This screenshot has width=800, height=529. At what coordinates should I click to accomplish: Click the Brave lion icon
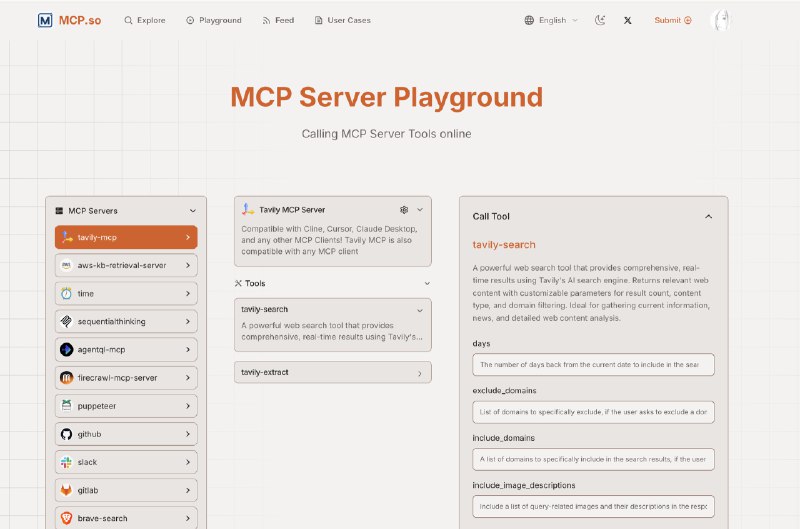[x=66, y=518]
